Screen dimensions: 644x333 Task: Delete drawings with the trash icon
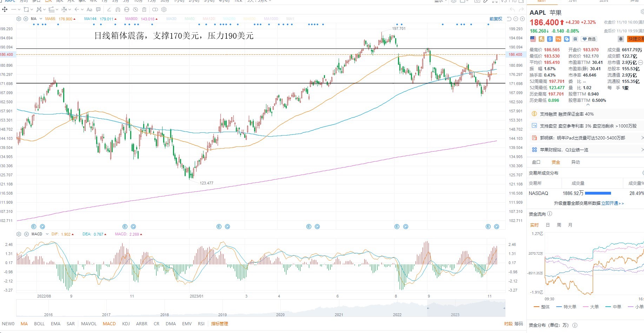(x=144, y=9)
